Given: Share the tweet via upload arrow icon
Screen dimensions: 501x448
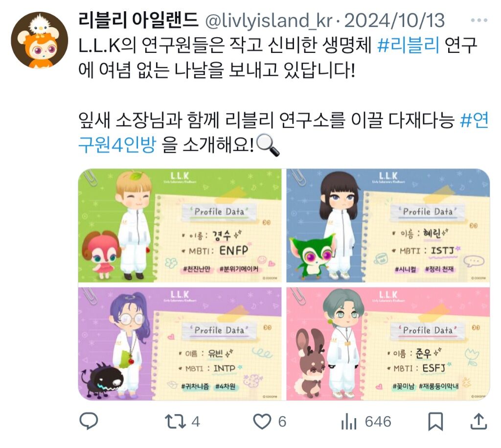Looking at the screenshot, I should [478, 421].
